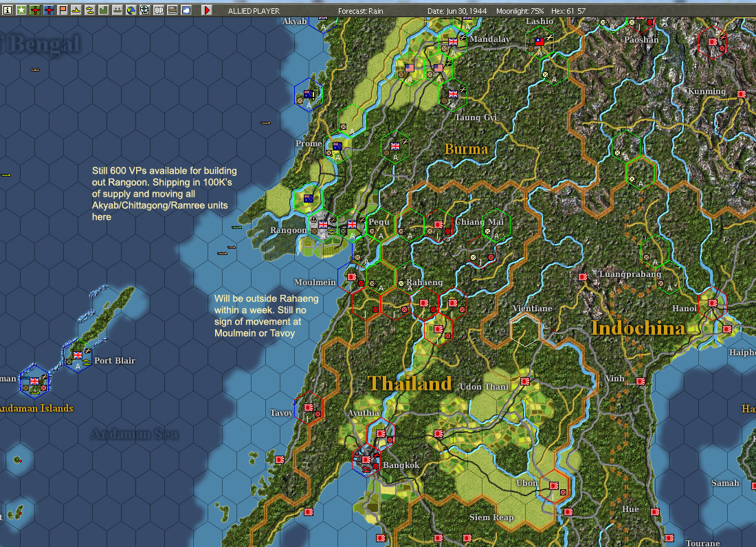Select the Allied hex at Rahaeng
Screen dimensions: 756x547
click(x=410, y=277)
